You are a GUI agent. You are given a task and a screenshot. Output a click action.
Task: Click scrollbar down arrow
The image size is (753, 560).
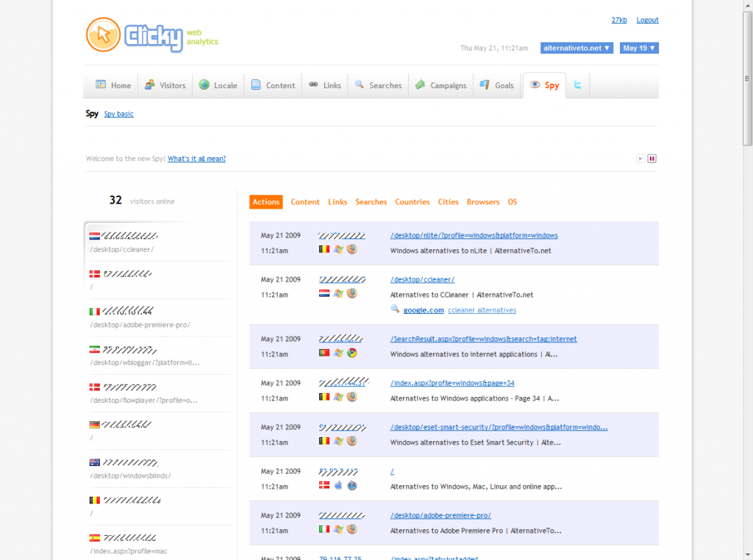tap(747, 555)
